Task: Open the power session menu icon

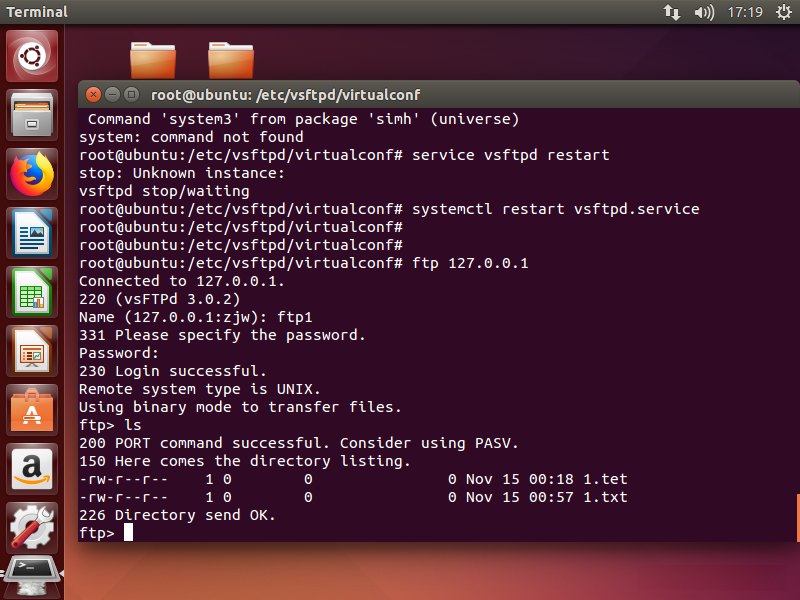Action: (784, 12)
